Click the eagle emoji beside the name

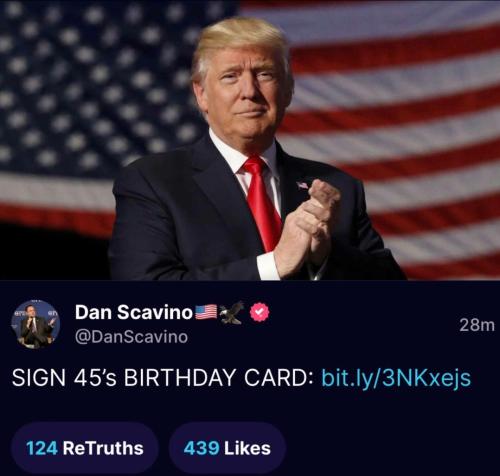[232, 313]
